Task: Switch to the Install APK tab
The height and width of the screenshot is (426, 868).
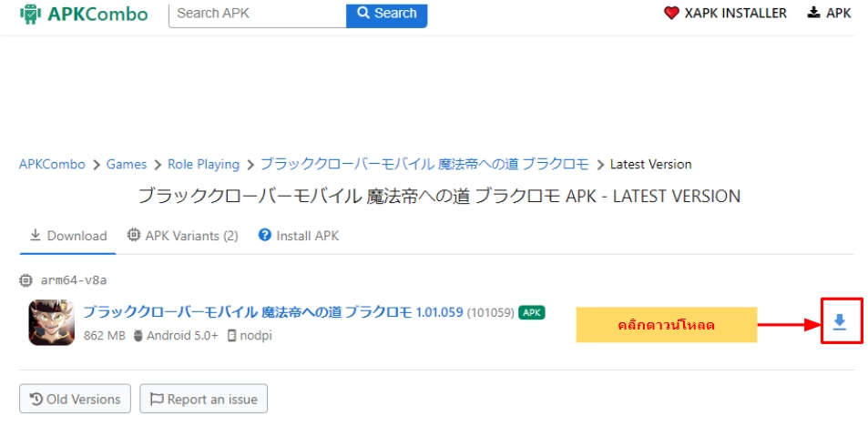Action: tap(299, 236)
